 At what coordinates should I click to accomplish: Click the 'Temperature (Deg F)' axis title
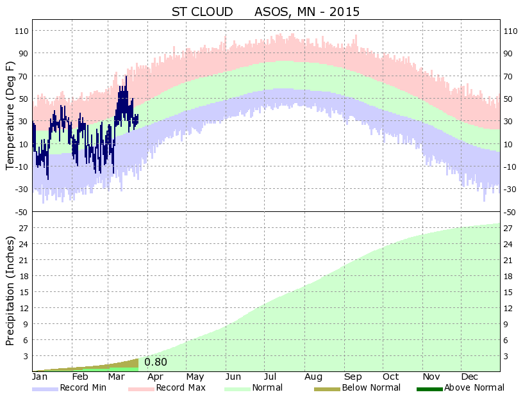pyautogui.click(x=10, y=116)
